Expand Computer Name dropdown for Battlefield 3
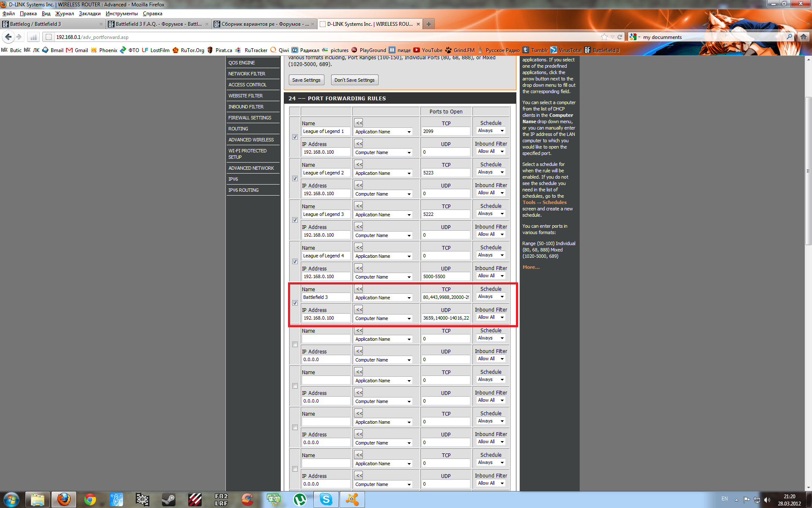This screenshot has height=508, width=812. [x=383, y=318]
